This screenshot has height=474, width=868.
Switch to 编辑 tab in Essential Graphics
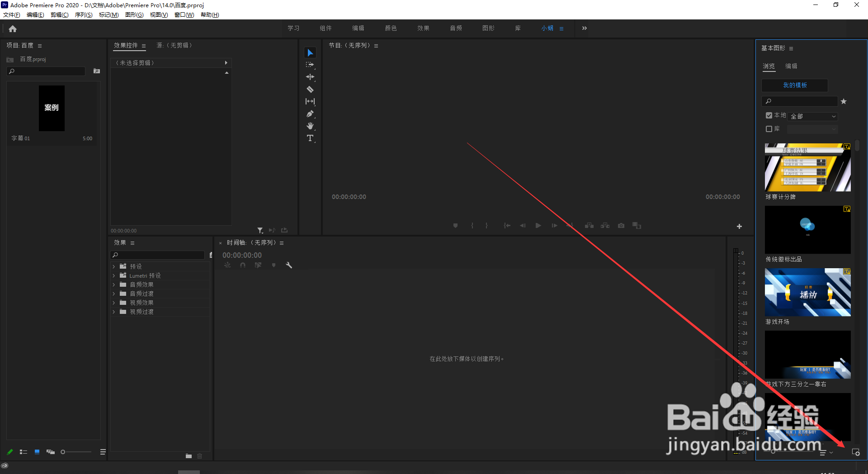tap(792, 66)
